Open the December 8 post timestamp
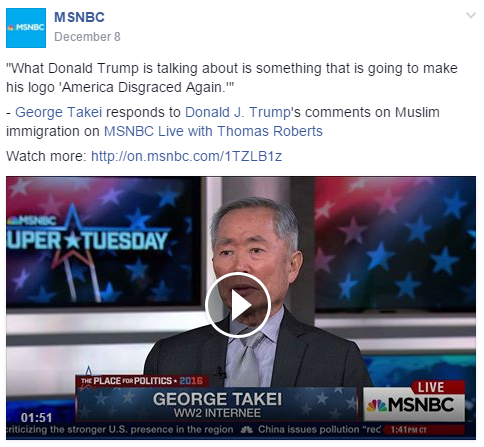 pos(87,37)
